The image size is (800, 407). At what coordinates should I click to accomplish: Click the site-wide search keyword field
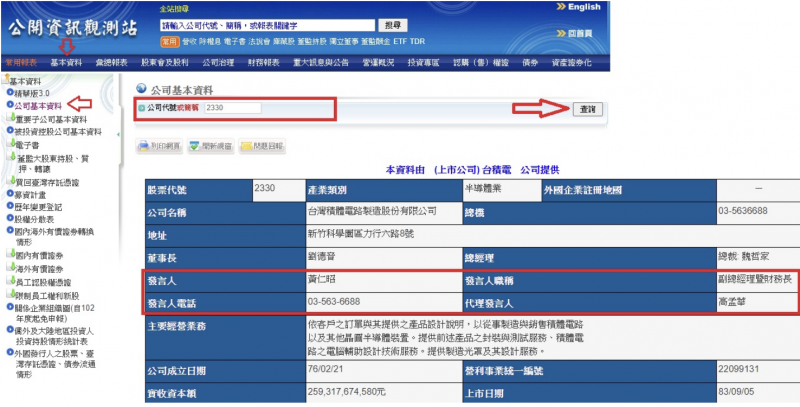click(267, 25)
